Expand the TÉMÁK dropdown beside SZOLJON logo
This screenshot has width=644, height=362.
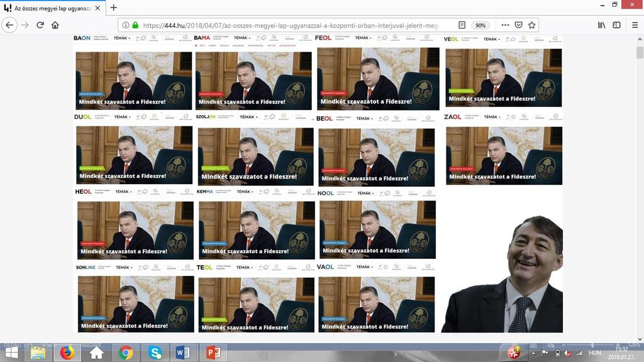248,117
